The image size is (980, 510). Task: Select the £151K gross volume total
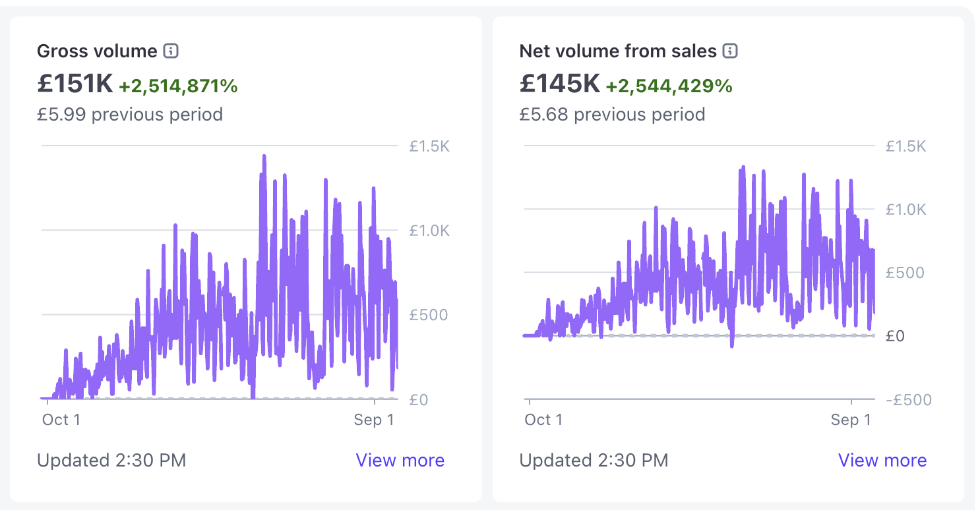point(75,84)
